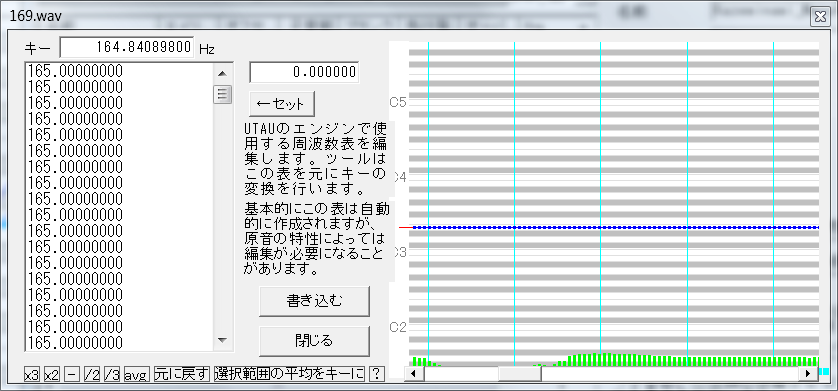Click the 0.000000 value input field
The image size is (838, 391).
[x=304, y=72]
